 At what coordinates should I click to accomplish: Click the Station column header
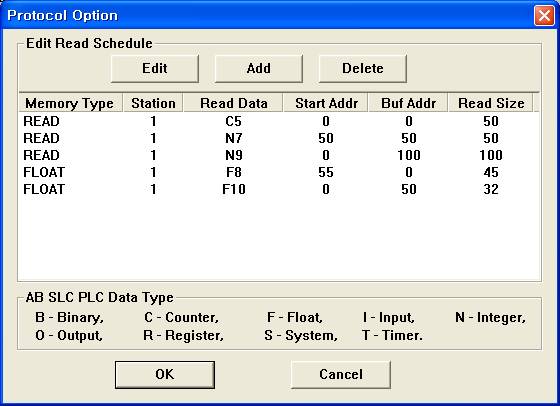pyautogui.click(x=153, y=103)
